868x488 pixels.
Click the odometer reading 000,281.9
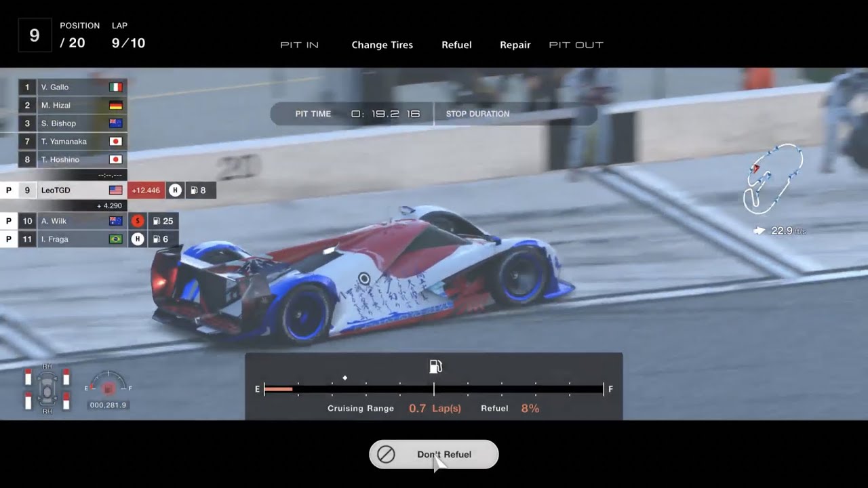[x=108, y=405]
